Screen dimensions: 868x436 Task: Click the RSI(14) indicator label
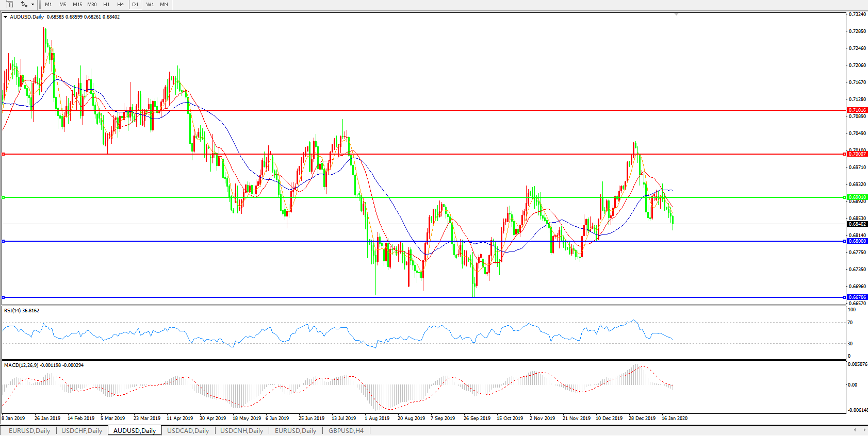click(x=21, y=311)
